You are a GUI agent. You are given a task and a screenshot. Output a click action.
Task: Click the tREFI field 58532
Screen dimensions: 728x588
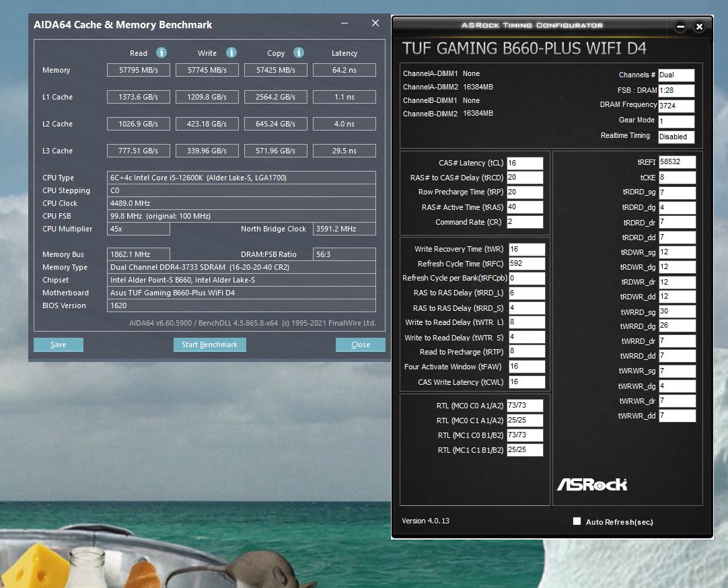678,162
